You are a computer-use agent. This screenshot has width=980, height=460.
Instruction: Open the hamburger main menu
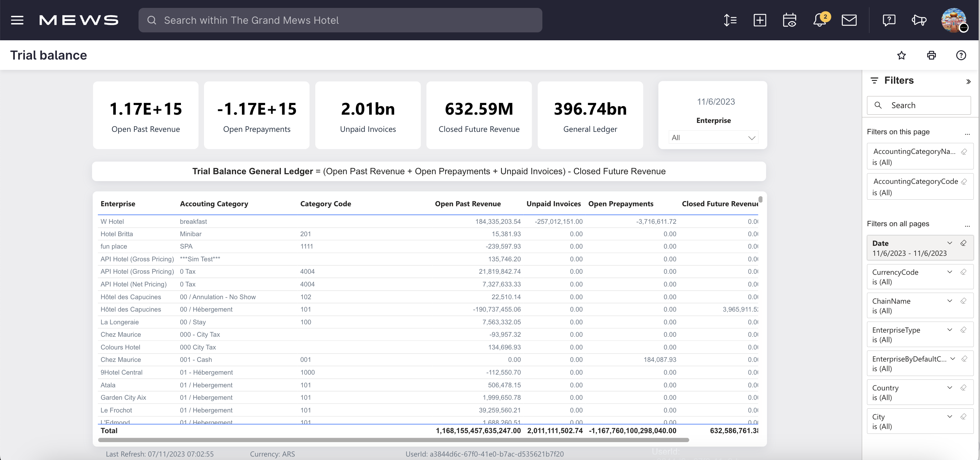(17, 20)
